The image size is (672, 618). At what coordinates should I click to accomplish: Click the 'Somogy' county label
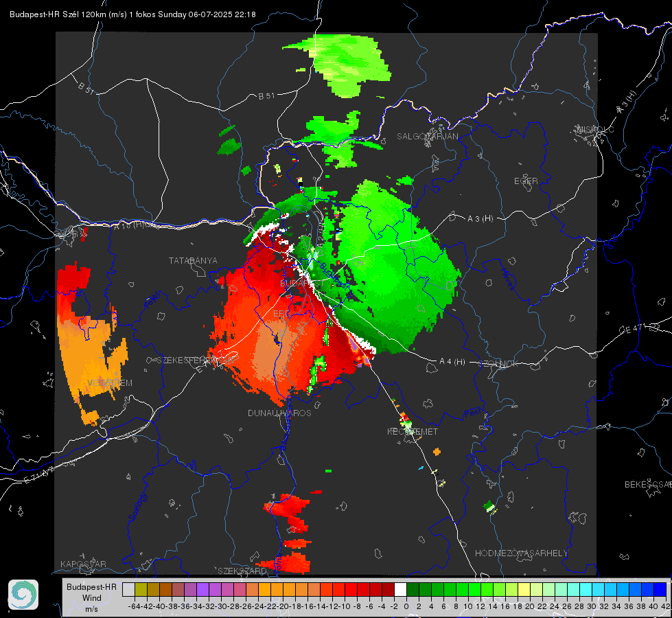pos(137,507)
